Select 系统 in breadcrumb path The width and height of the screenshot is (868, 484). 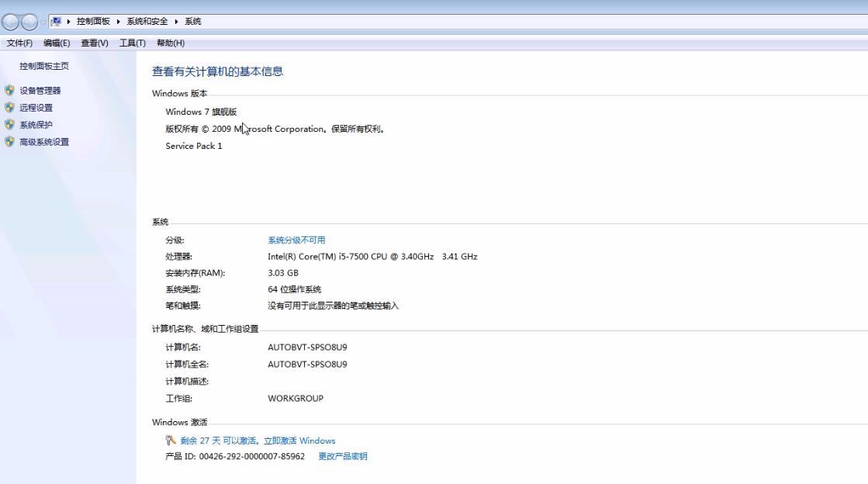coord(192,22)
